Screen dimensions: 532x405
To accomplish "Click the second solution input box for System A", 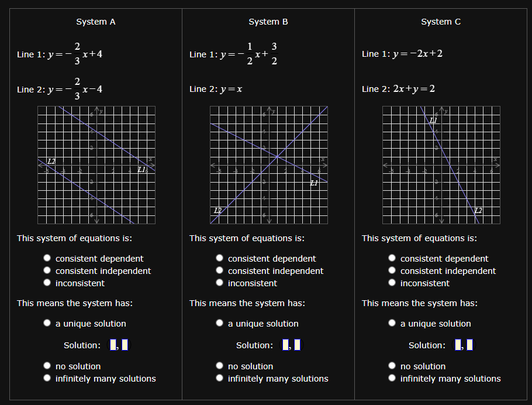I will point(125,345).
